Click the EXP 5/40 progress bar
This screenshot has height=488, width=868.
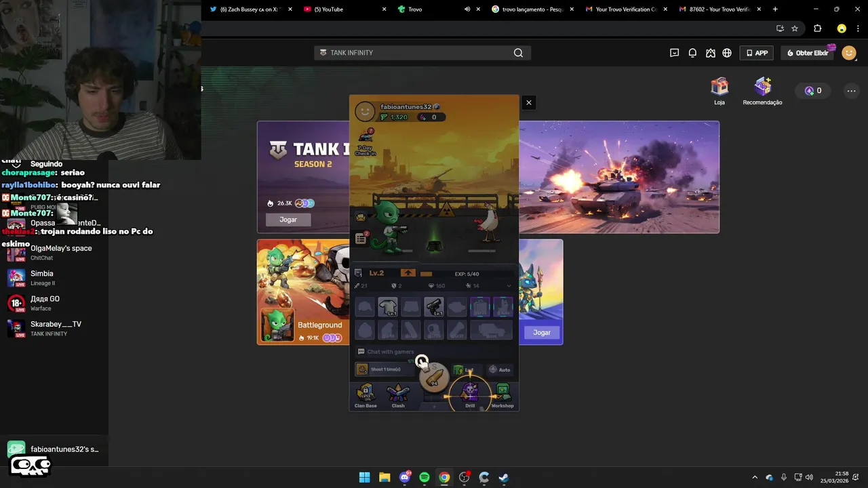467,274
